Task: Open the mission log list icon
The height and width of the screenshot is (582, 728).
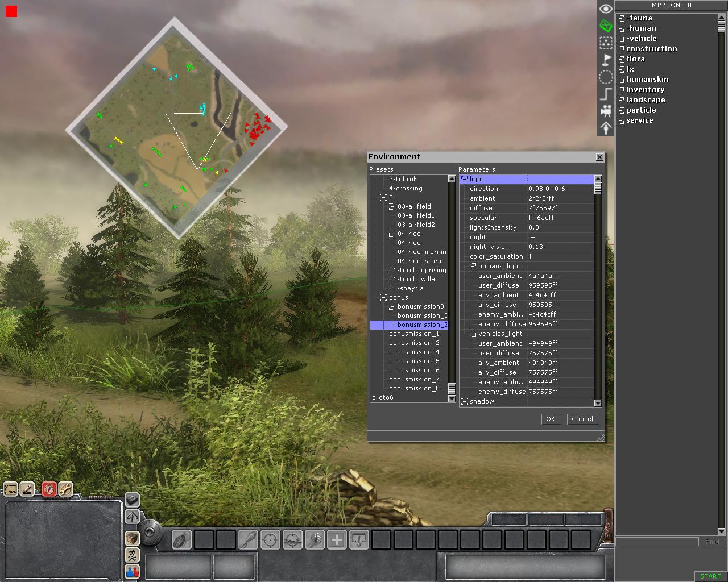Action: tap(11, 489)
